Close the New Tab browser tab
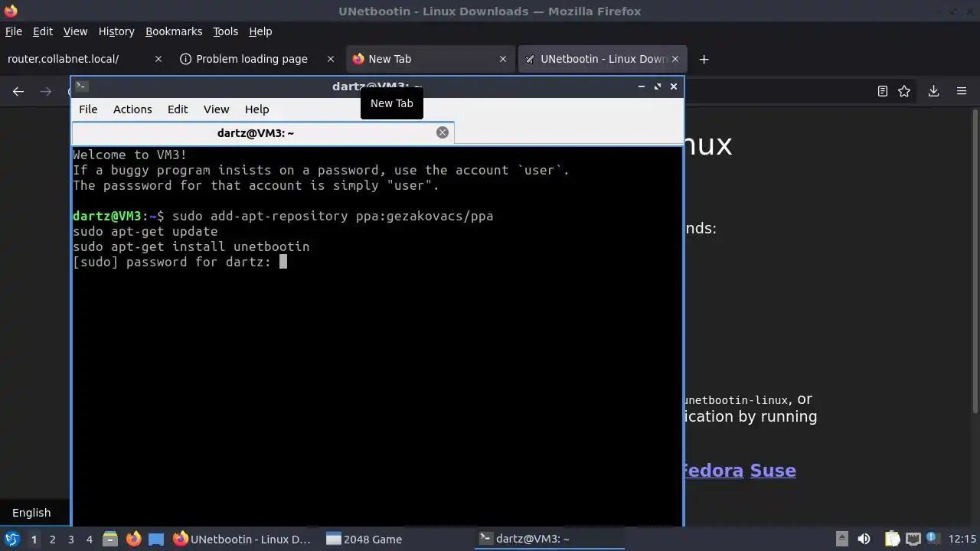Screen dimensions: 980x551 (x=503, y=59)
